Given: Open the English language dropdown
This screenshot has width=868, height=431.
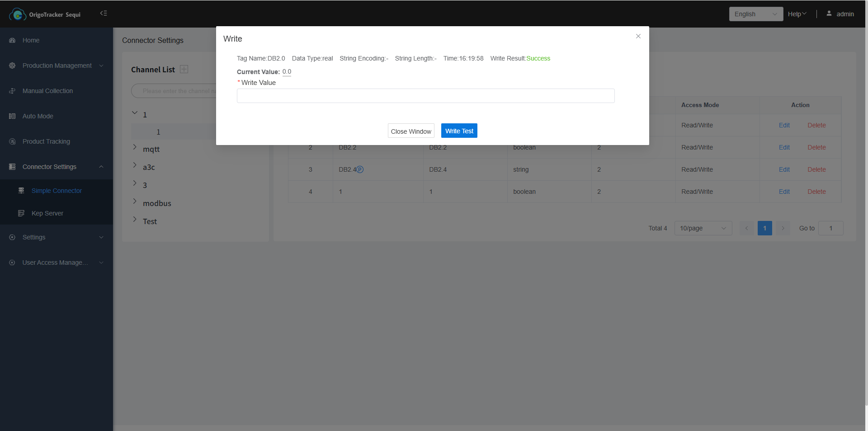Looking at the screenshot, I should pos(755,14).
